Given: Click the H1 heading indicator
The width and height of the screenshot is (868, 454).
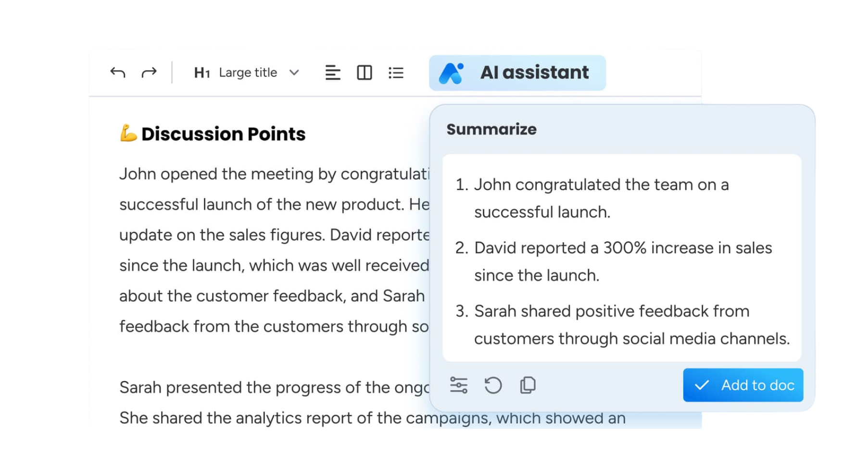Looking at the screenshot, I should (x=202, y=73).
